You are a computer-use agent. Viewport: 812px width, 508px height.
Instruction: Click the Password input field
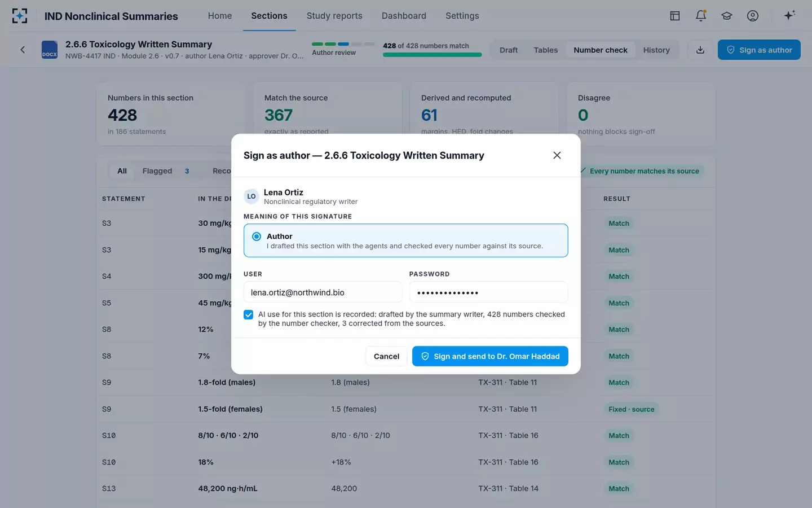(x=488, y=292)
